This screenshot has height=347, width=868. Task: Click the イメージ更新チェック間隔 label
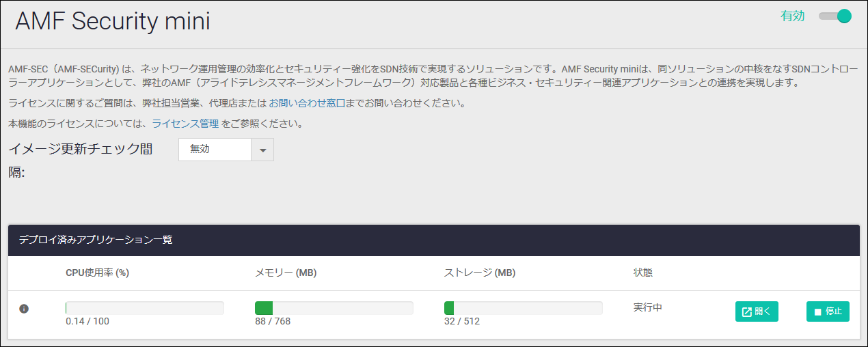point(81,160)
